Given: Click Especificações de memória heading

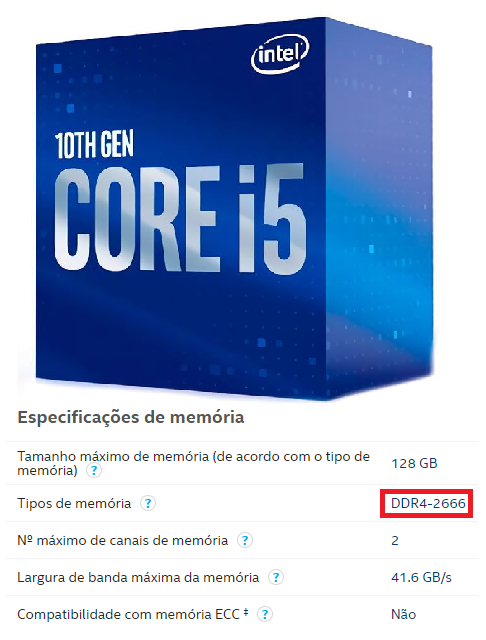Looking at the screenshot, I should coord(131,418).
